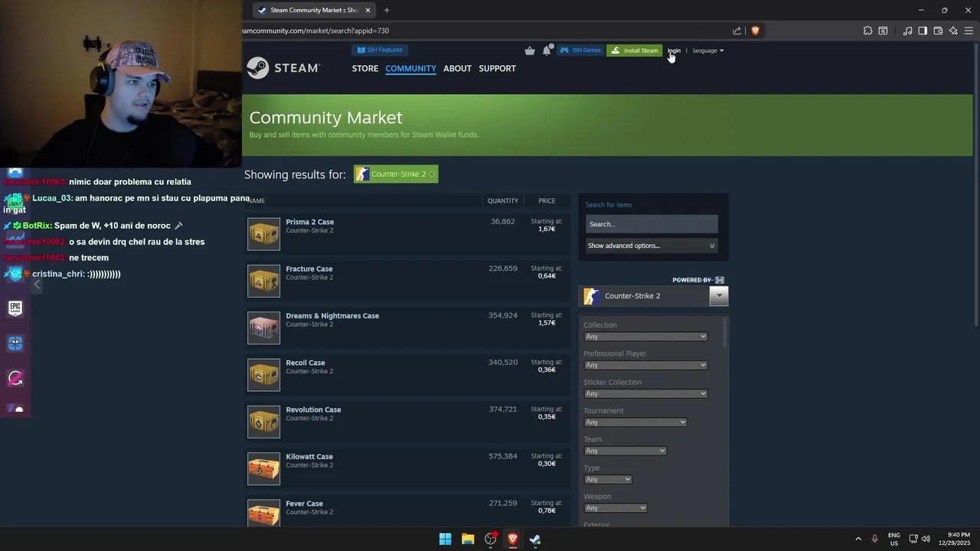Go to the STORE menu

tap(365, 68)
